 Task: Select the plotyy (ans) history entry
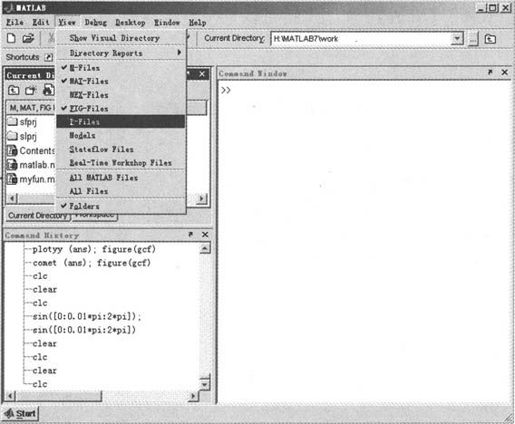94,249
